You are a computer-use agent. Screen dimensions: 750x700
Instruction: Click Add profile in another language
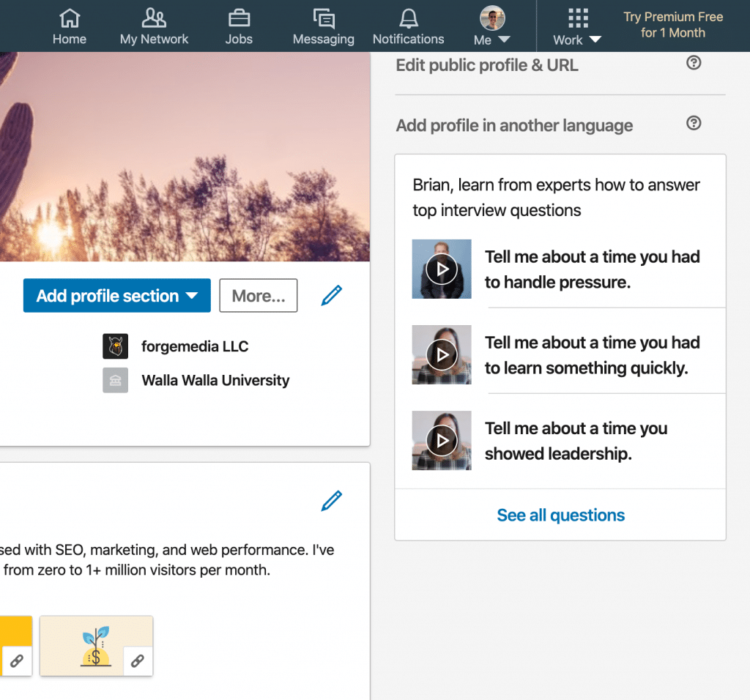514,125
